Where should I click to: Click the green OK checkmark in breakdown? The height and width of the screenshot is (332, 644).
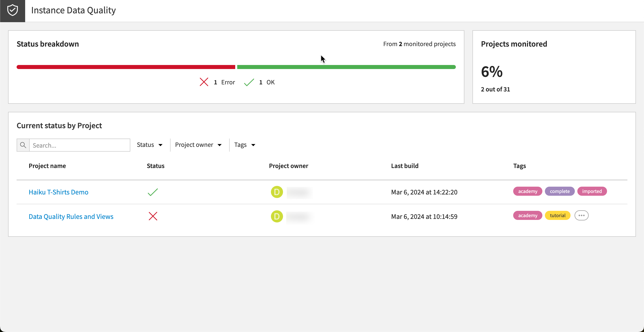[249, 82]
